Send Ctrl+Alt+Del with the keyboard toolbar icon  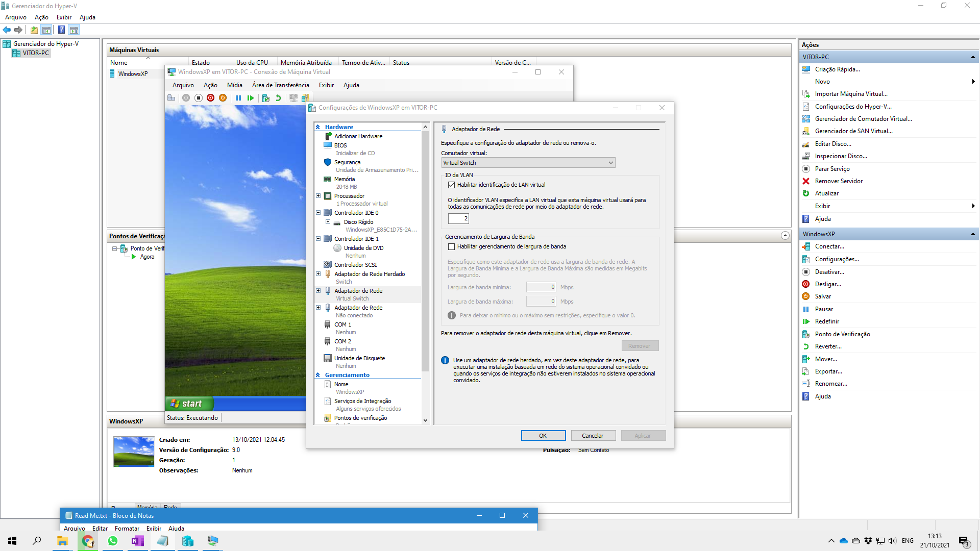pyautogui.click(x=171, y=98)
